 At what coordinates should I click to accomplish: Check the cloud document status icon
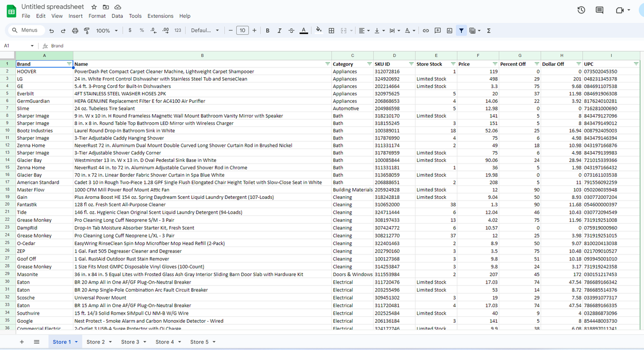pyautogui.click(x=117, y=7)
